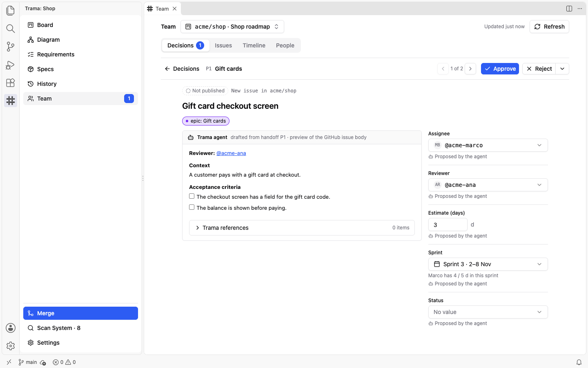The height and width of the screenshot is (368, 588).
Task: Switch to the People tab
Action: [x=285, y=45]
